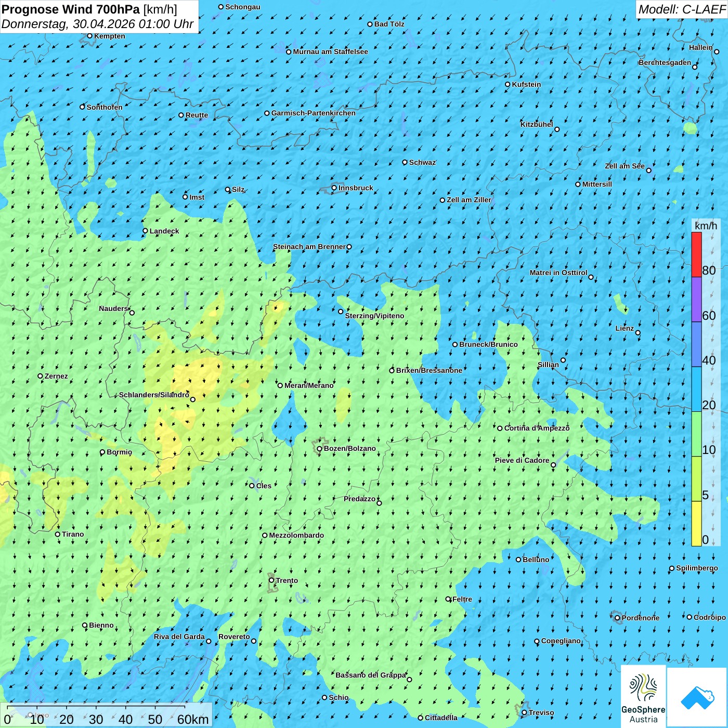Screen dimensions: 728x728
Task: Click the Cles city marker
Action: [252, 486]
